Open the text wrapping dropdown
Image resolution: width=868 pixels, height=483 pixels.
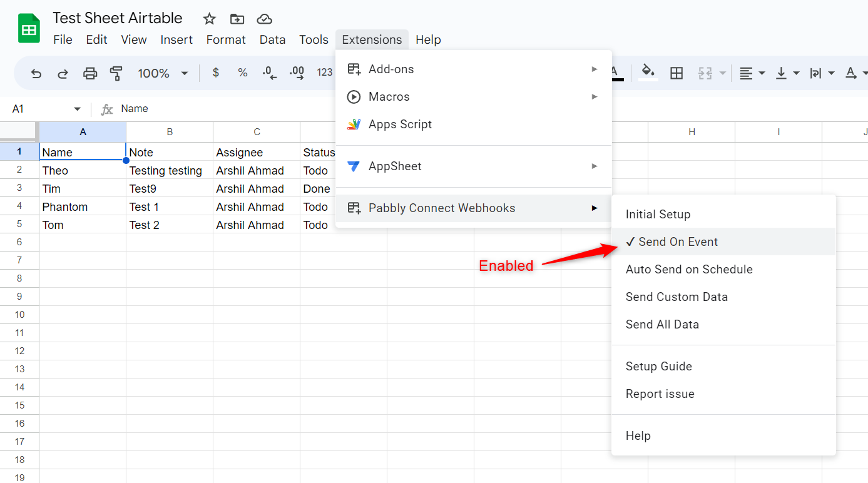pos(822,73)
